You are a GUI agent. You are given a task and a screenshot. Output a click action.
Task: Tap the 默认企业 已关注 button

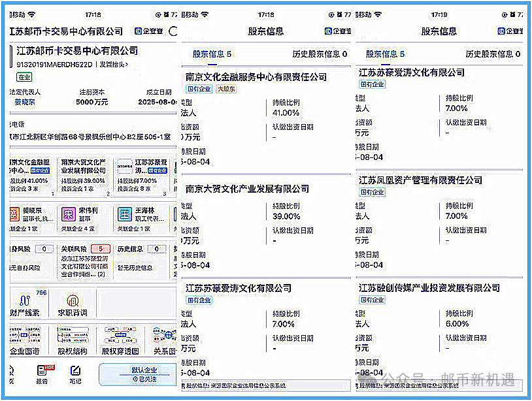tap(138, 375)
